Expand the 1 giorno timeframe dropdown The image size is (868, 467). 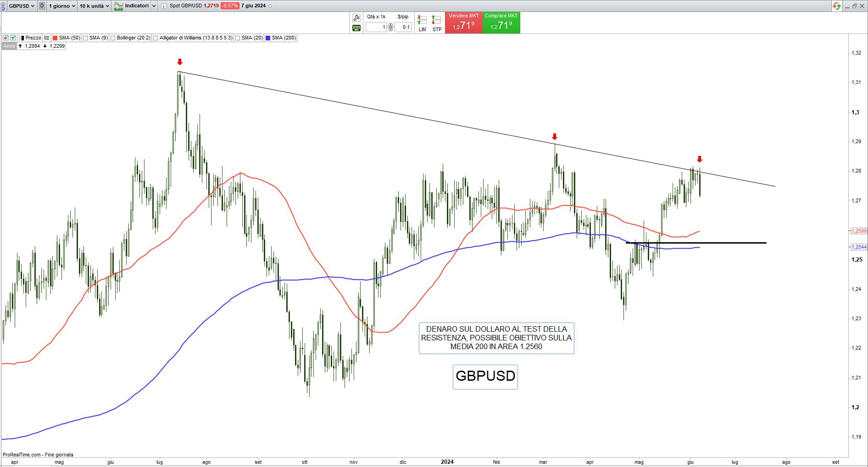[62, 6]
